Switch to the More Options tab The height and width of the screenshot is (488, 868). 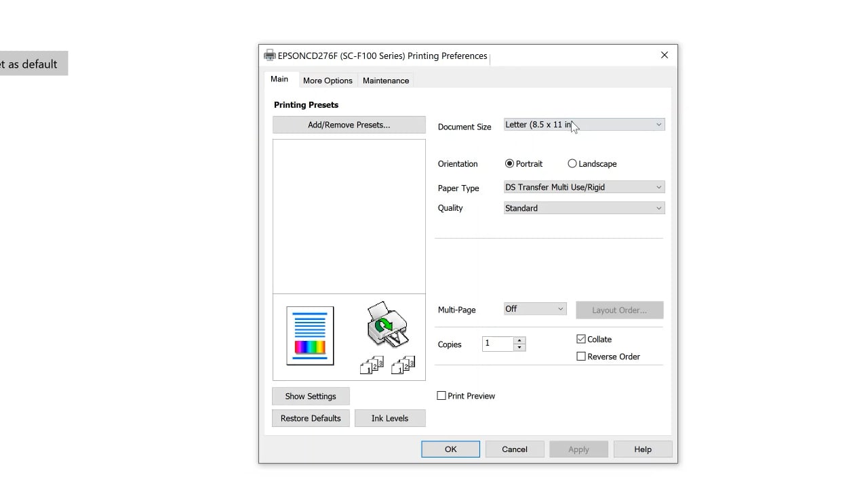(x=328, y=81)
